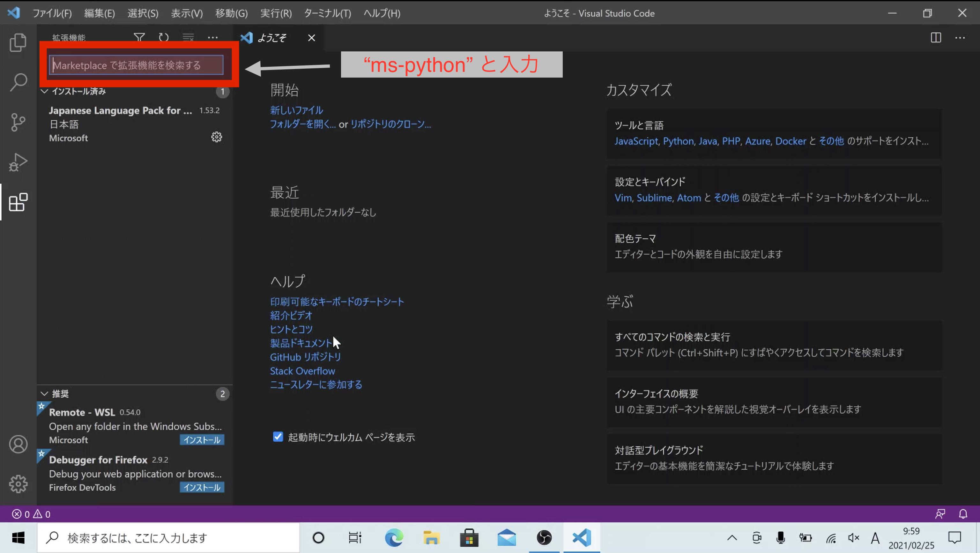Image resolution: width=980 pixels, height=553 pixels.
Task: Click the ニュースレターに参加する link
Action: click(316, 385)
